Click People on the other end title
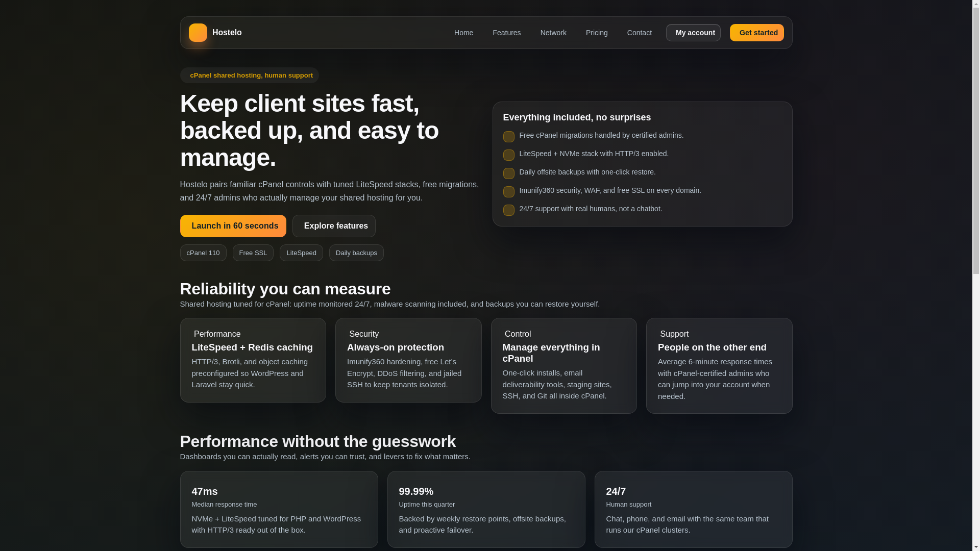Viewport: 980px width, 551px height. pos(712,347)
